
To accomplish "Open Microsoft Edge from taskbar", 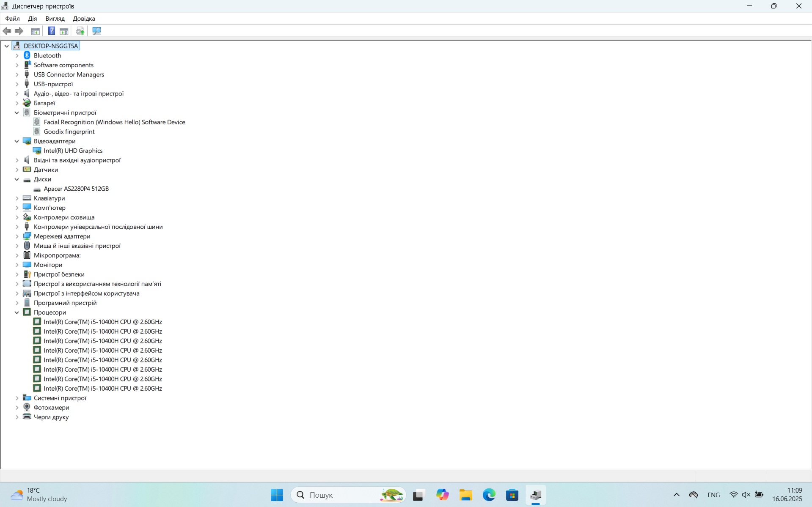I will 489,495.
